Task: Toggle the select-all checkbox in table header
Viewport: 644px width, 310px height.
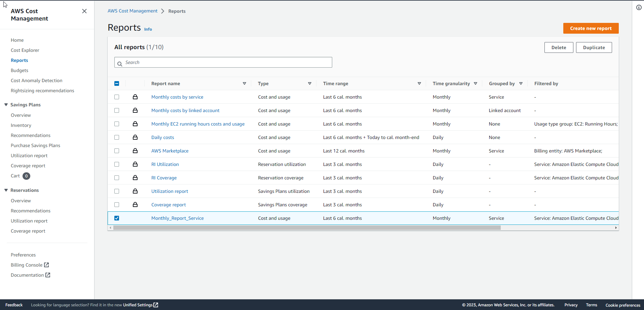Action: [x=117, y=83]
